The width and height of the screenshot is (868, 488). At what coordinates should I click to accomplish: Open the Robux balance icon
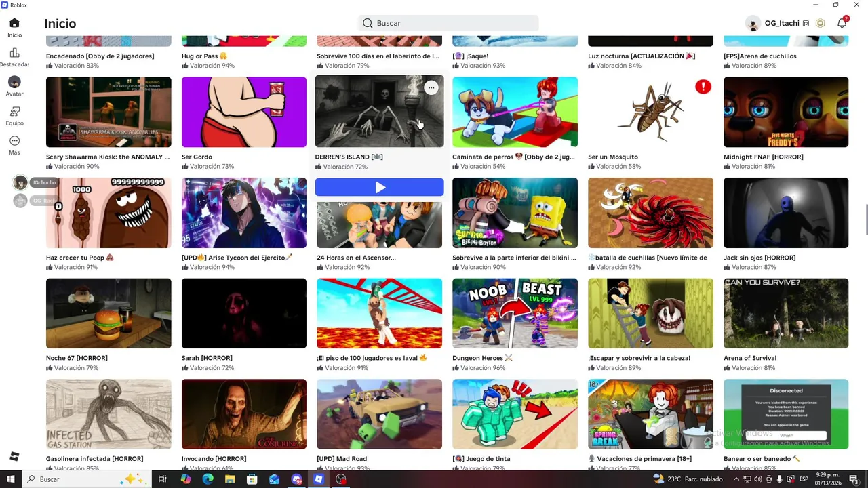tap(821, 23)
